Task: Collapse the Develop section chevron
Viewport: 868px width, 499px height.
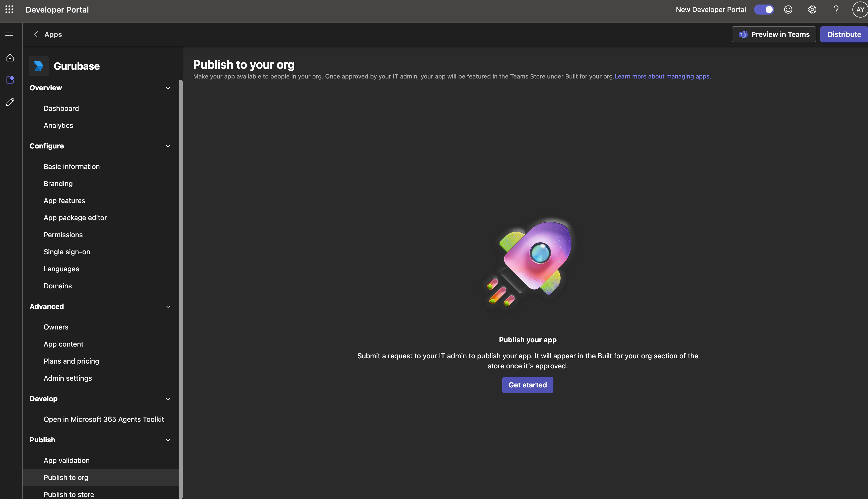Action: click(x=168, y=399)
